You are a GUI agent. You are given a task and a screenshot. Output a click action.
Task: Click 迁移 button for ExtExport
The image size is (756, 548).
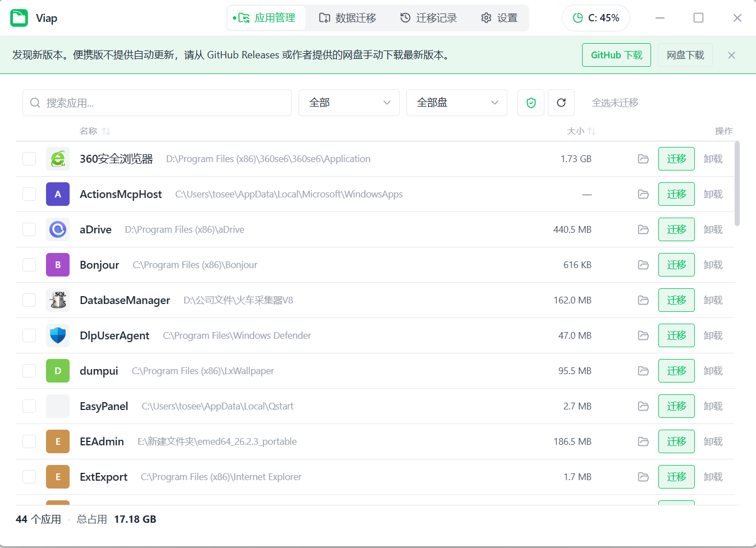coord(676,477)
